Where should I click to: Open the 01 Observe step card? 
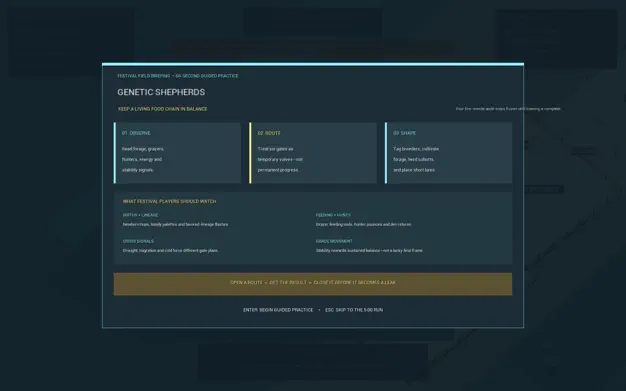[x=177, y=153]
